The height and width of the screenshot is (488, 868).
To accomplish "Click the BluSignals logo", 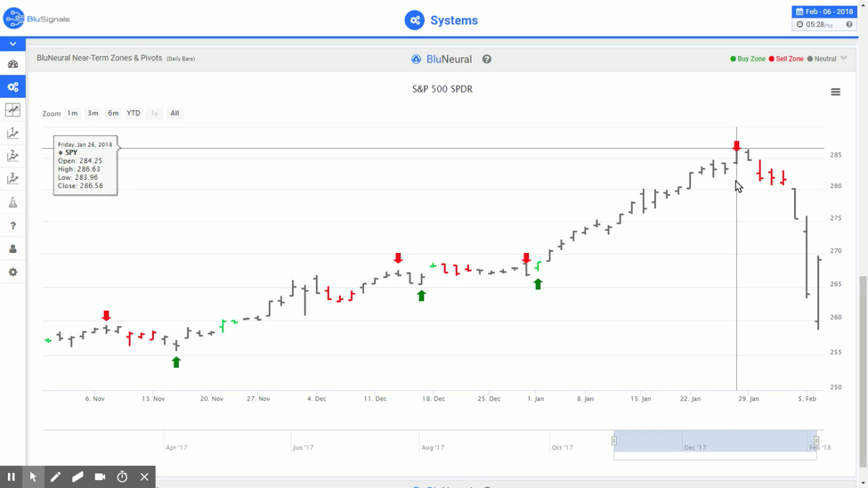I will pyautogui.click(x=37, y=19).
